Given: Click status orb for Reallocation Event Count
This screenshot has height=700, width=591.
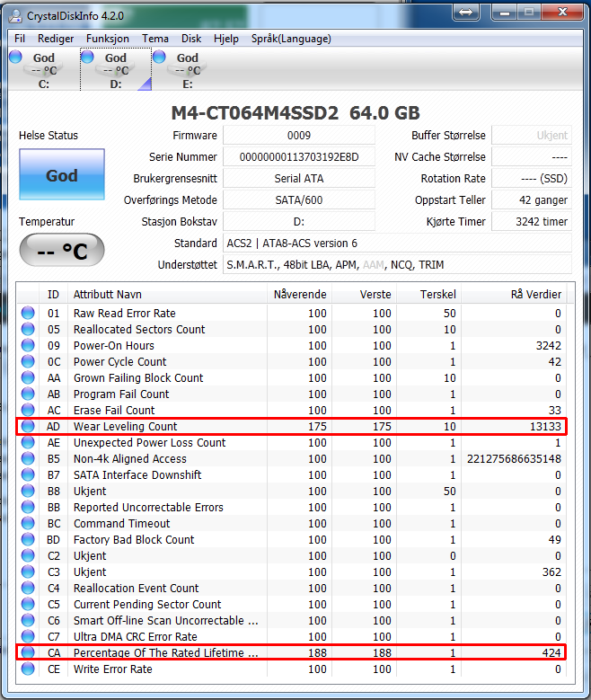Looking at the screenshot, I should pyautogui.click(x=28, y=588).
